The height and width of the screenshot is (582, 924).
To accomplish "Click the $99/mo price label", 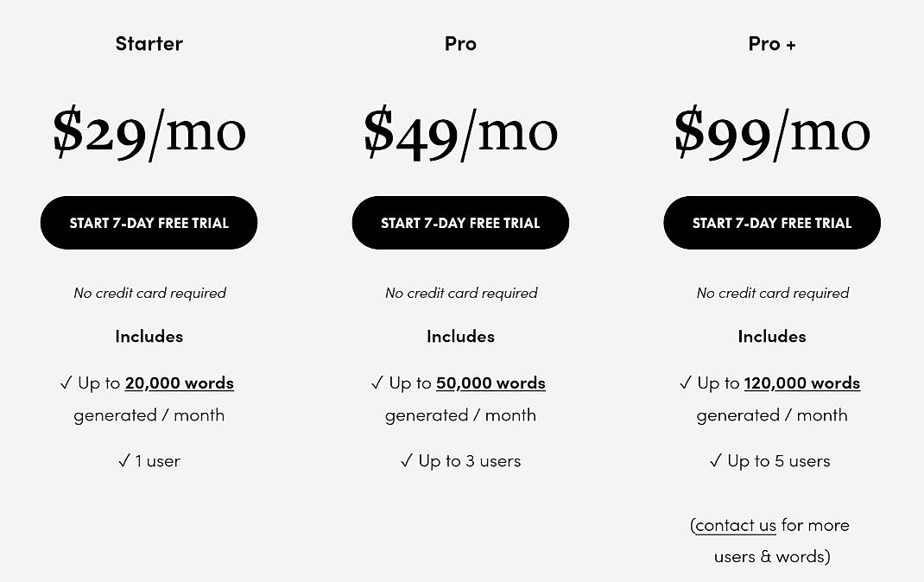I will (x=771, y=131).
